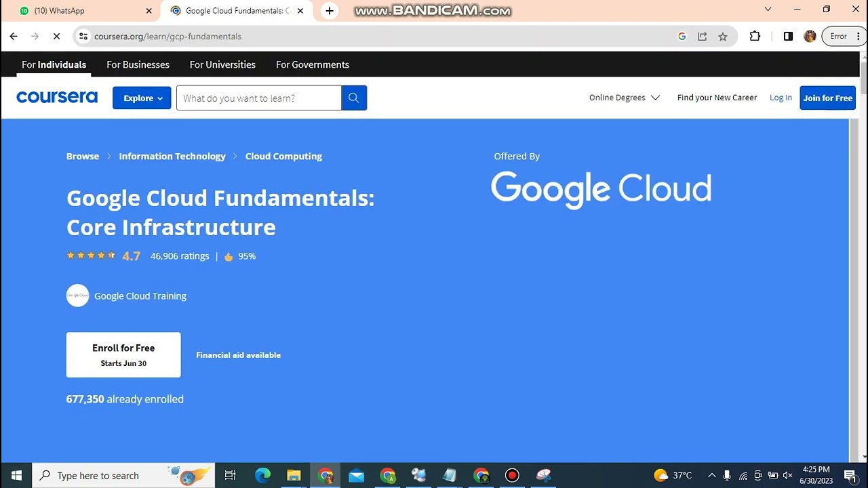The height and width of the screenshot is (488, 868).
Task: Click the browser back arrow
Action: coord(14,37)
